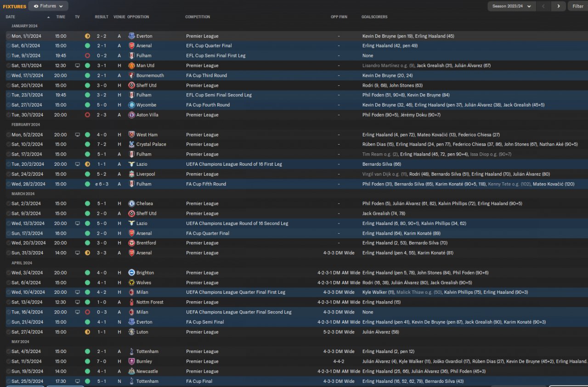This screenshot has width=588, height=387.
Task: Click 'Bernardo Silva (66)' on the Lazio row
Action: coord(382,164)
